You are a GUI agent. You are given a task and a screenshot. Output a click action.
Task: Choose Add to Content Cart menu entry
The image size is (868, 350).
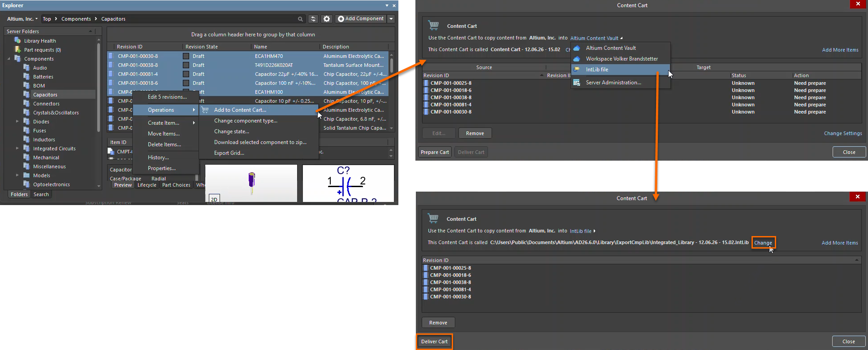259,110
